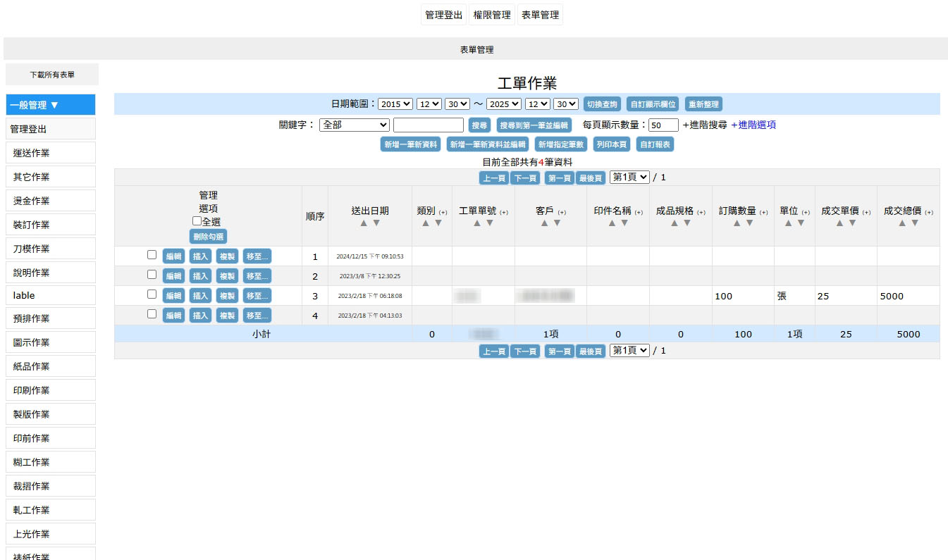Sort 送出日期 column descending with down arrow

coord(376,223)
